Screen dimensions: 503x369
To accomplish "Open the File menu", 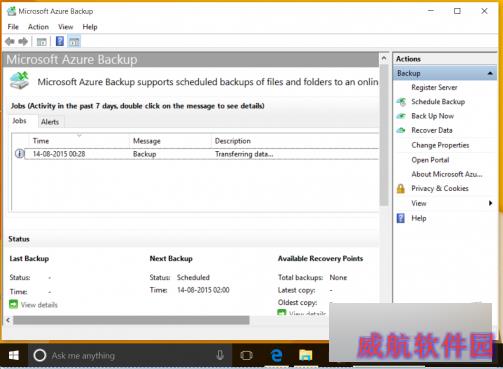I will tap(13, 27).
